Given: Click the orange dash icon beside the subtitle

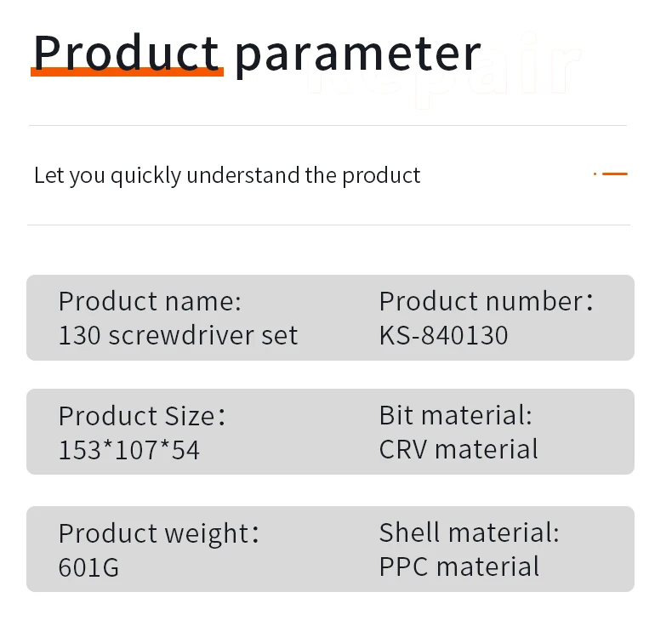Looking at the screenshot, I should click(611, 174).
